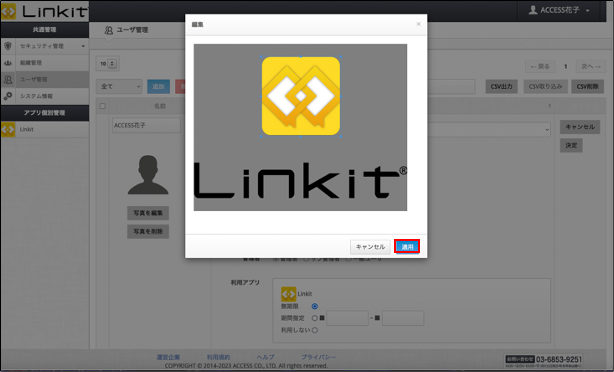Select the 無期限 radio button
The image size is (614, 372).
click(314, 306)
